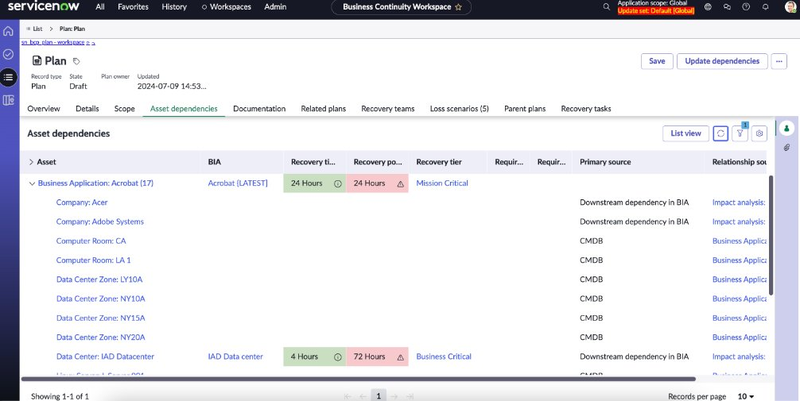Screen dimensions: 800x401
Task: Switch to the Details tab
Action: tap(87, 109)
